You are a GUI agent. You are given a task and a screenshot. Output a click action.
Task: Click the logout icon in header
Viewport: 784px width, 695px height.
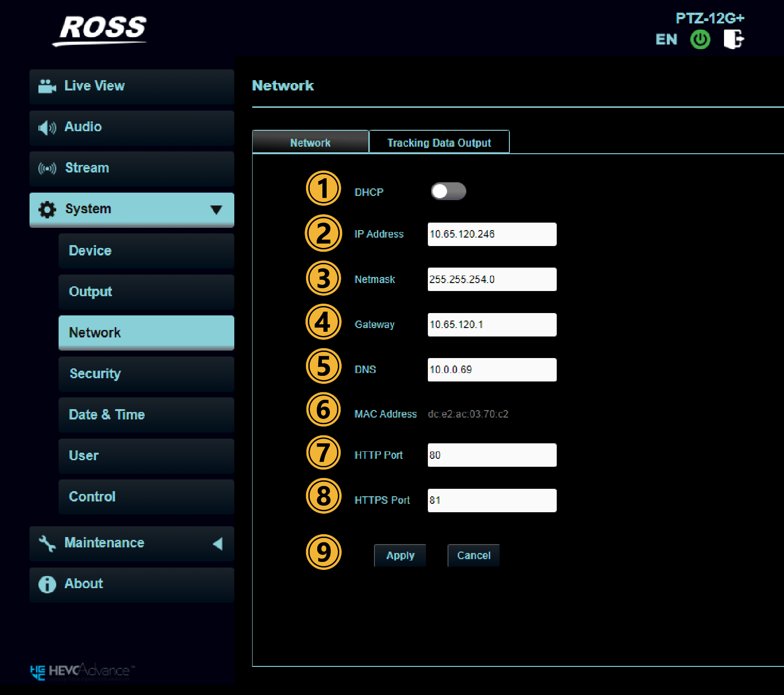click(733, 39)
